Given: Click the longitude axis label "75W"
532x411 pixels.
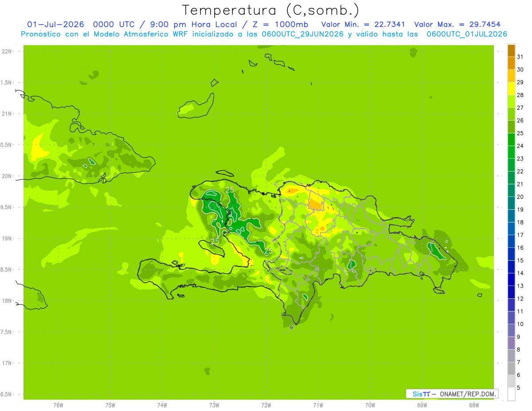Looking at the screenshot, I should coord(110,405).
